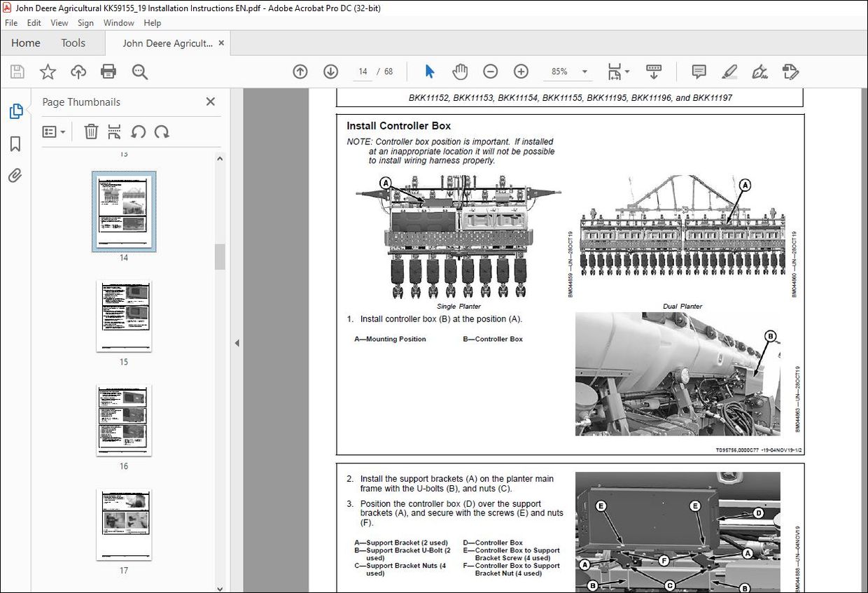Collapse the navigation pane with the side arrow
868x593 pixels.
(x=237, y=343)
